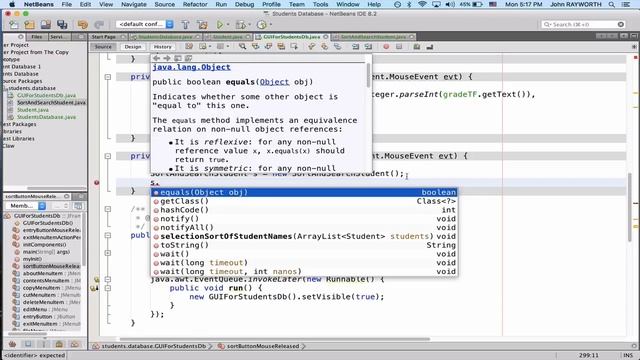Image resolution: width=640 pixels, height=360 pixels.
Task: Collapse the fold at first private method
Action: coord(108,77)
